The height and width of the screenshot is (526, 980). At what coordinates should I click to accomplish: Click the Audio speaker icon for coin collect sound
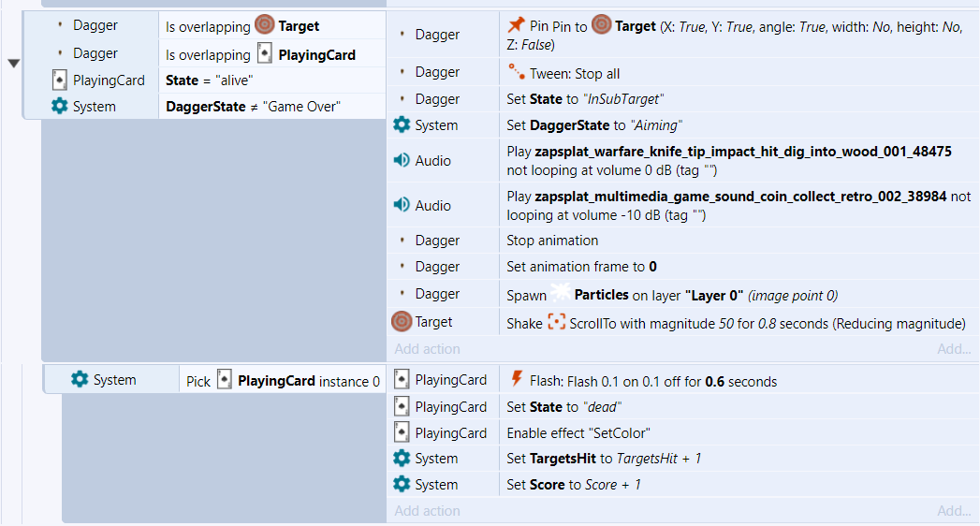(x=402, y=205)
